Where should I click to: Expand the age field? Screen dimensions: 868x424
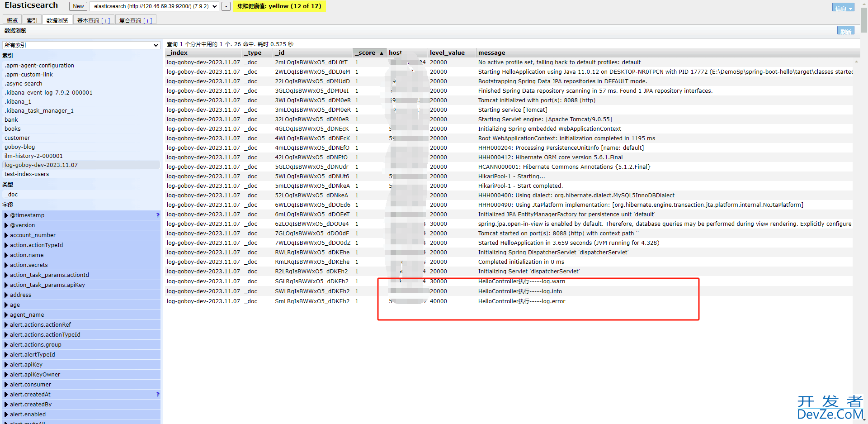(x=81, y=305)
